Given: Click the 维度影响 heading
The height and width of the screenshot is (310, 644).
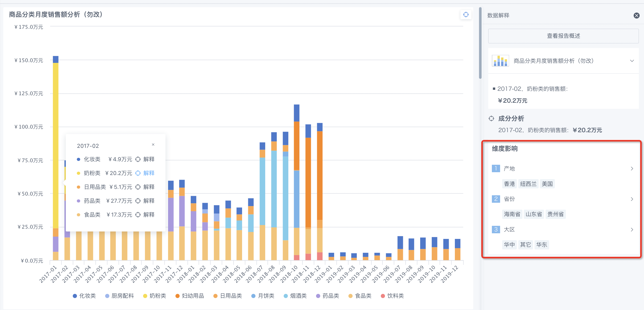Looking at the screenshot, I should [505, 149].
